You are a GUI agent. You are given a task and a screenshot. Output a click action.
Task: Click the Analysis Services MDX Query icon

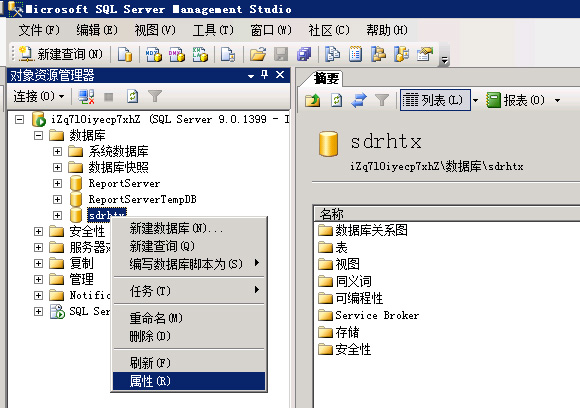pos(154,54)
